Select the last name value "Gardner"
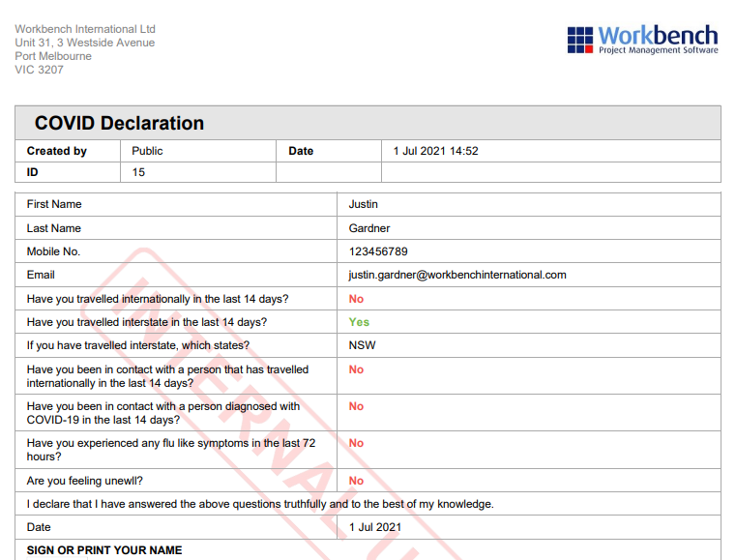The width and height of the screenshot is (736, 560). [369, 228]
